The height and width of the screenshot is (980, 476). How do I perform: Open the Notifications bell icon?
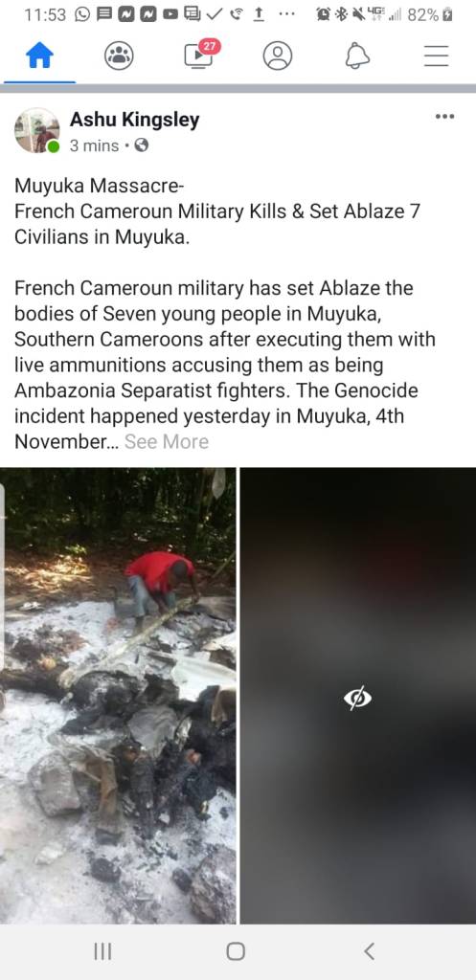357,56
